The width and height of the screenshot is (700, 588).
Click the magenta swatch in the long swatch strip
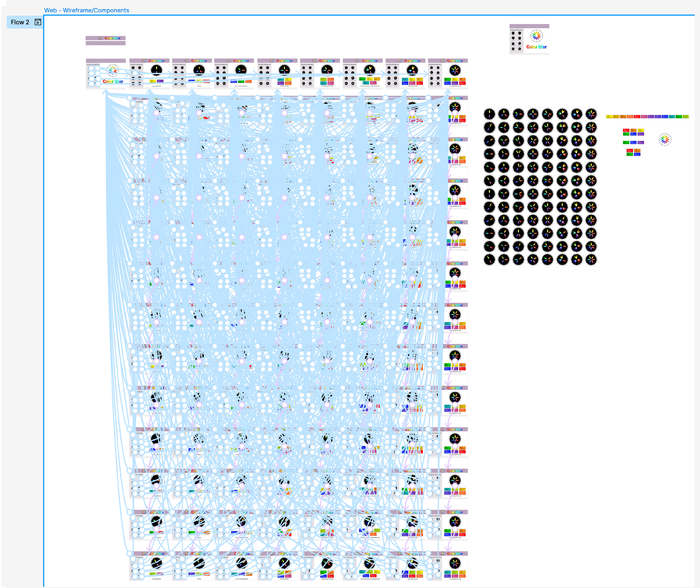[x=644, y=117]
